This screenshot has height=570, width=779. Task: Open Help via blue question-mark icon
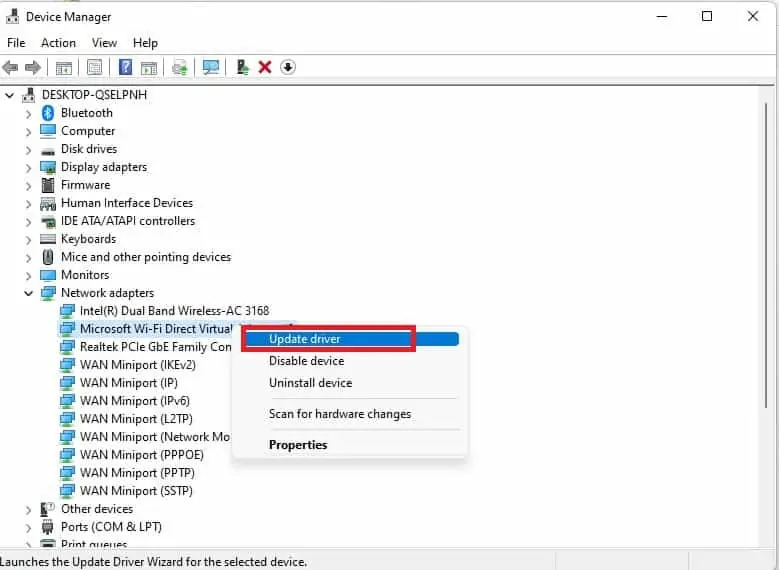point(126,67)
